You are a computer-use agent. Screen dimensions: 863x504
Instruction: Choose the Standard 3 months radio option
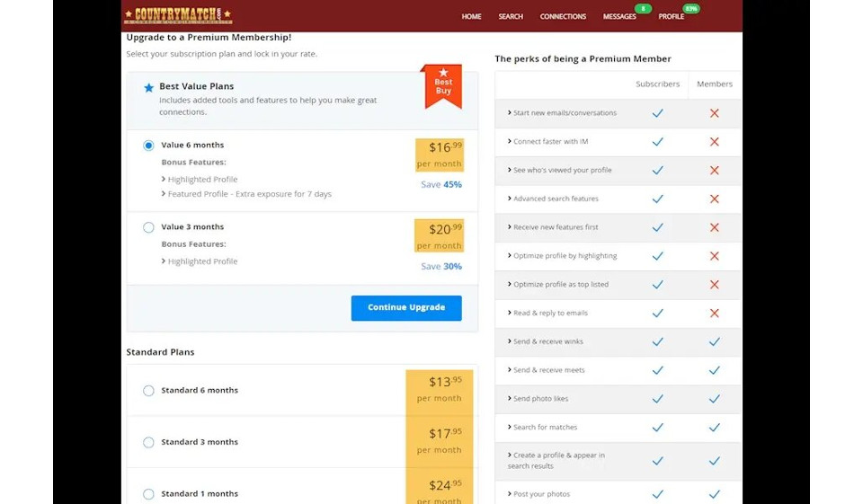[148, 442]
